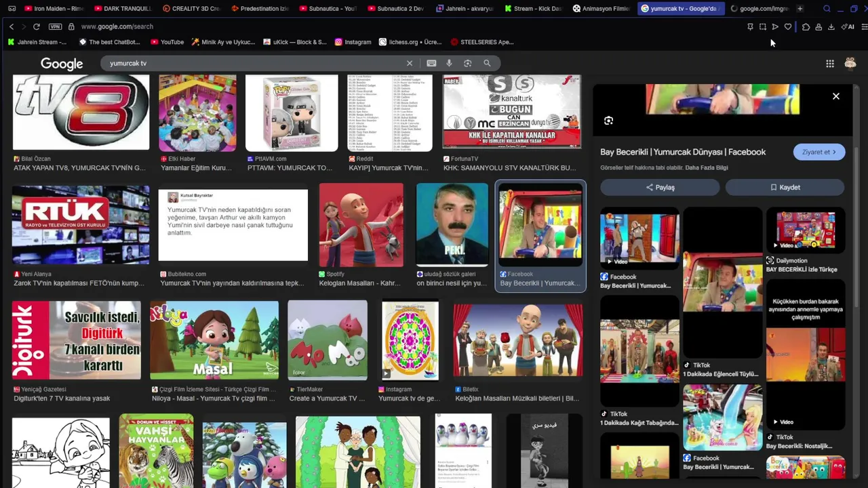Click the Paylaş share button
Viewport: 868px width, 488px height.
tap(660, 187)
